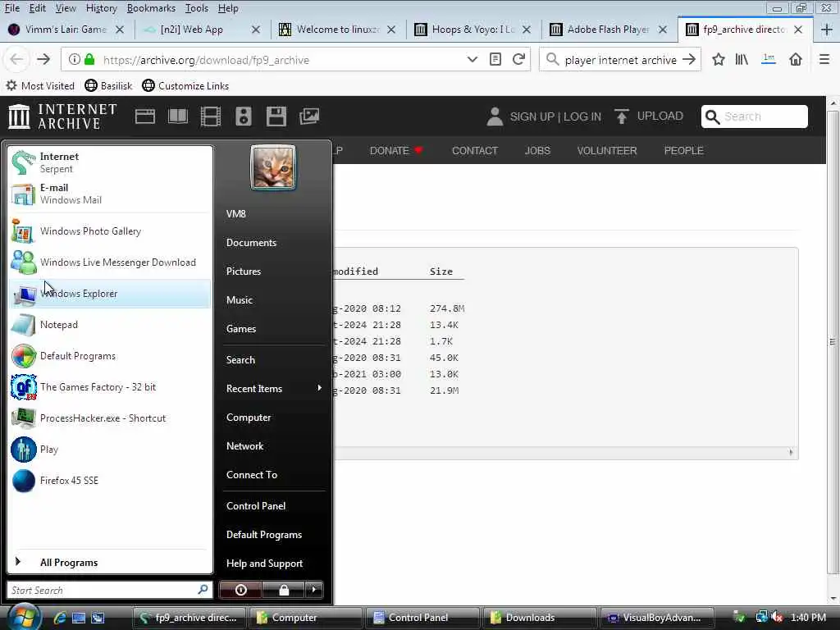Open Internet Archive software floppy icon
Viewport: 840px width, 630px height.
(276, 116)
